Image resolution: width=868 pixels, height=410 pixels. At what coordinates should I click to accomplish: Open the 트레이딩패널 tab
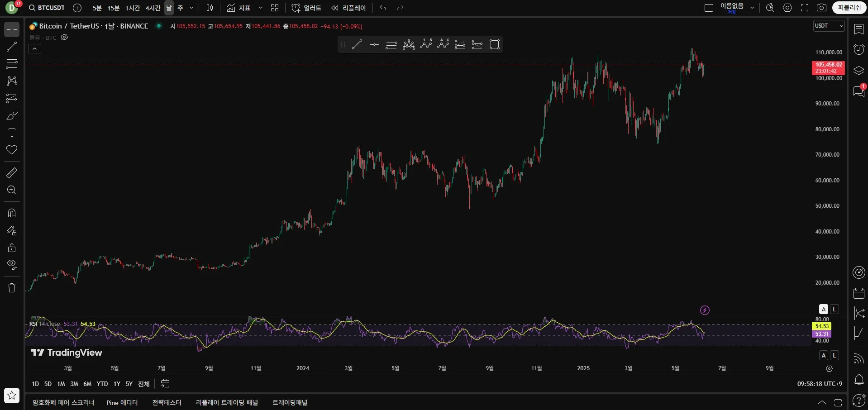[x=290, y=402]
